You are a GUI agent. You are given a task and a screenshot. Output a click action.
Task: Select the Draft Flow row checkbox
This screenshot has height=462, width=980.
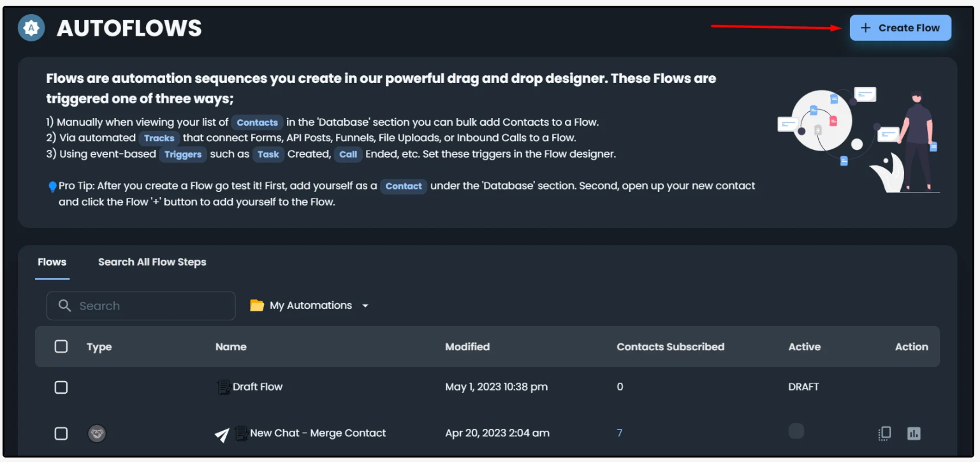coord(61,387)
